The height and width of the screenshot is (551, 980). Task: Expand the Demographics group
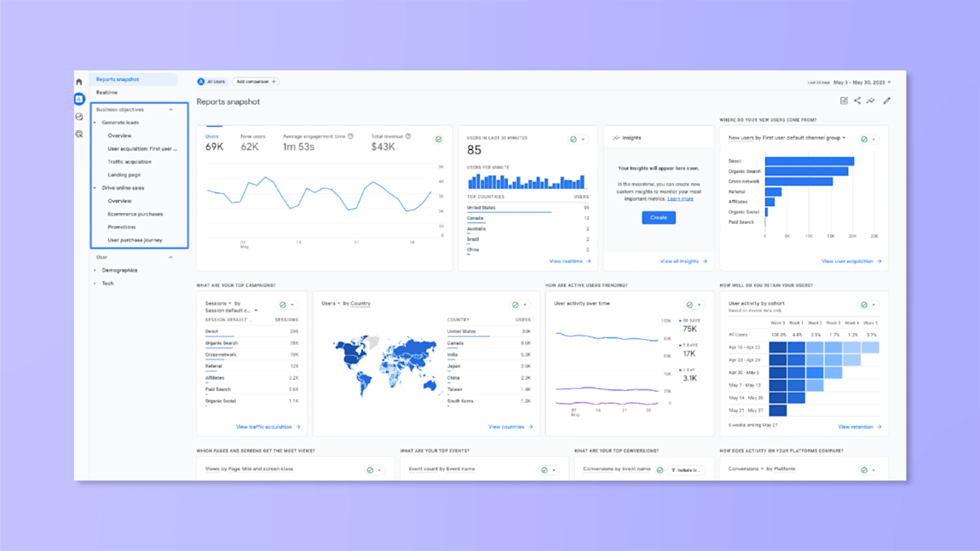coord(95,271)
